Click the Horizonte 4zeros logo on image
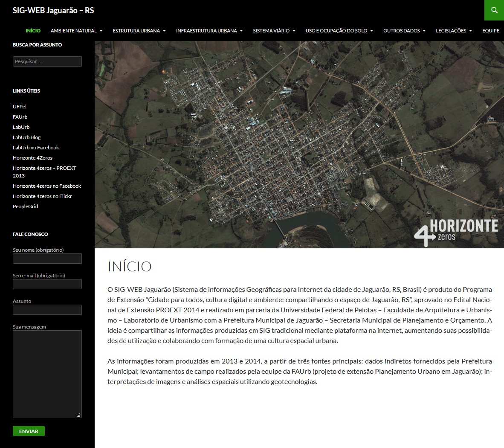504x448 pixels. pyautogui.click(x=456, y=233)
